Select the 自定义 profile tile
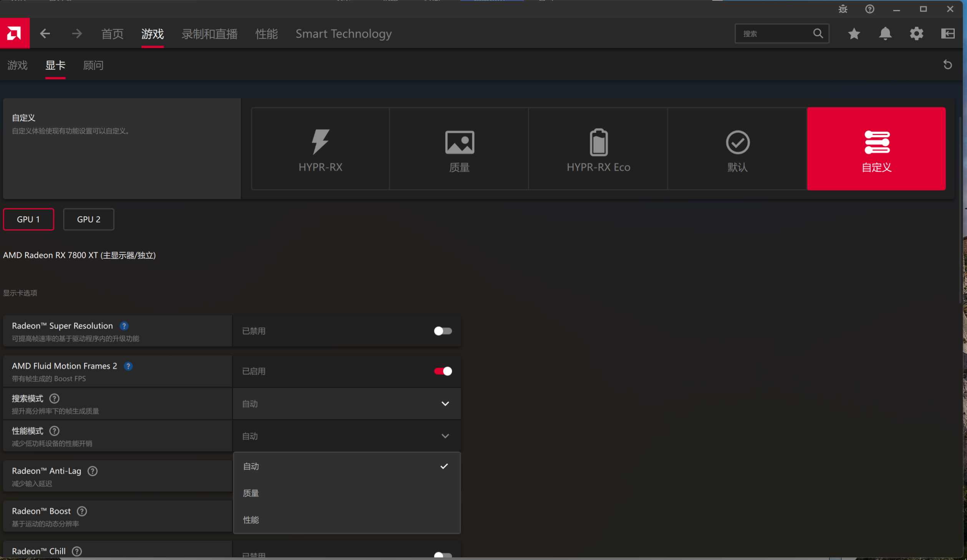The height and width of the screenshot is (560, 967). [x=876, y=149]
